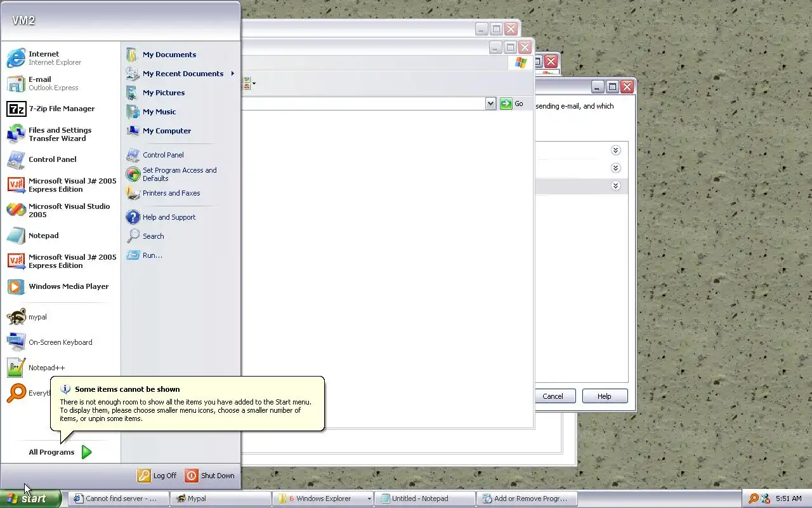Viewport: 812px width, 508px height.
Task: Open the address bar dropdown arrow
Action: [x=490, y=104]
